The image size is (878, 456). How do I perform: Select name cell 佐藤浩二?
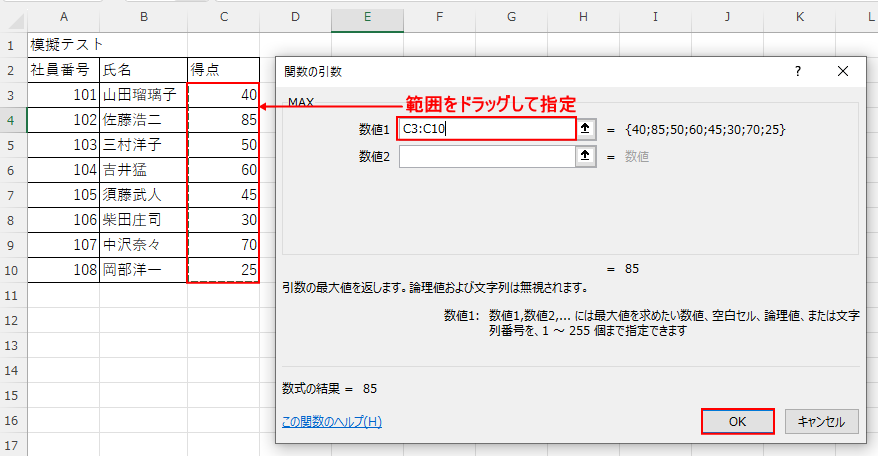144,120
